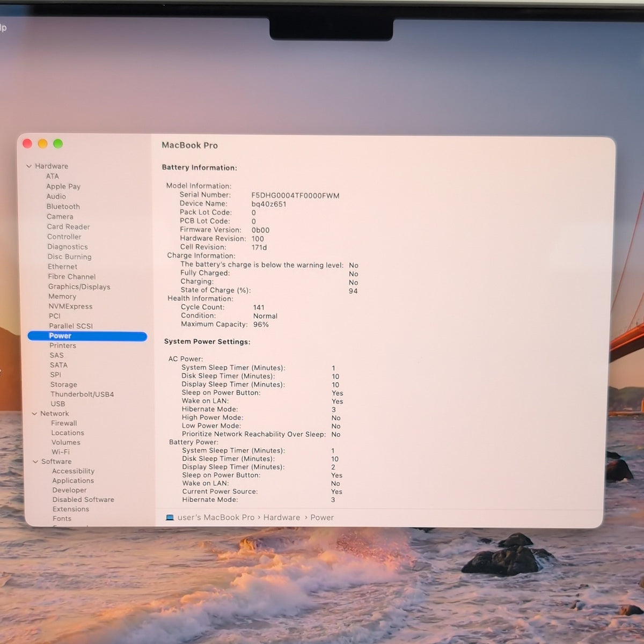Click user's MacBook Pro in the path bar
This screenshot has width=644, height=644.
(x=216, y=518)
